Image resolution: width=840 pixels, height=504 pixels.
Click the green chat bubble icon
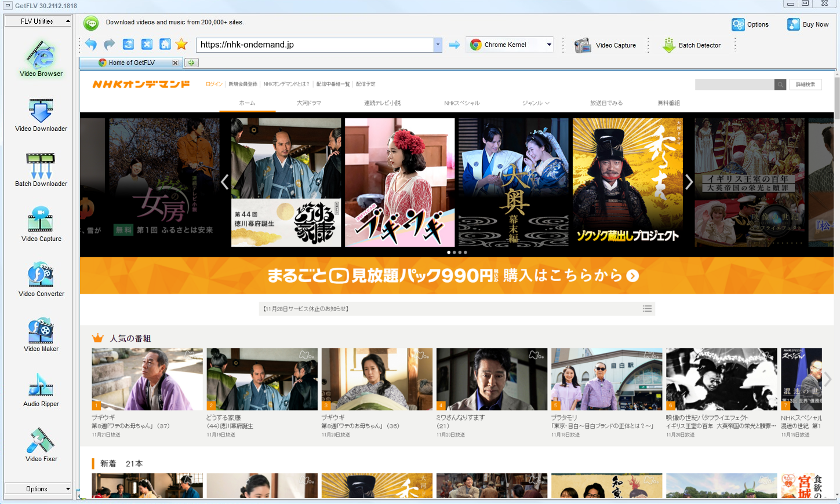point(91,23)
